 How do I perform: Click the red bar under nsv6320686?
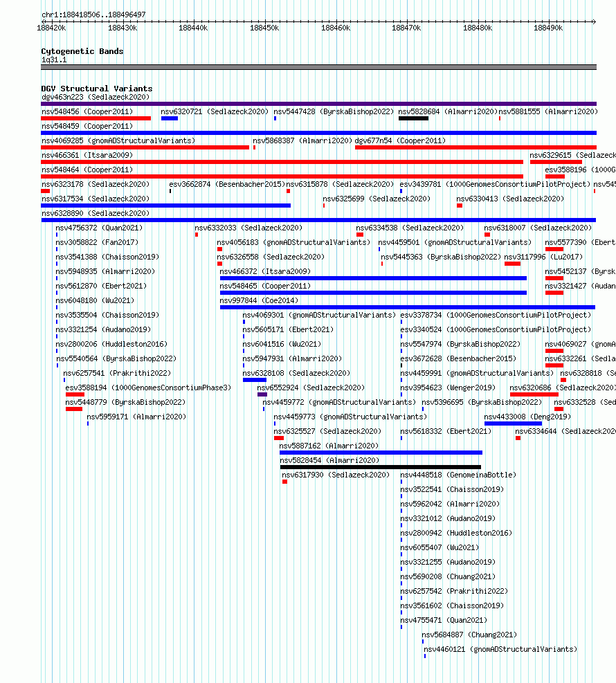(534, 394)
